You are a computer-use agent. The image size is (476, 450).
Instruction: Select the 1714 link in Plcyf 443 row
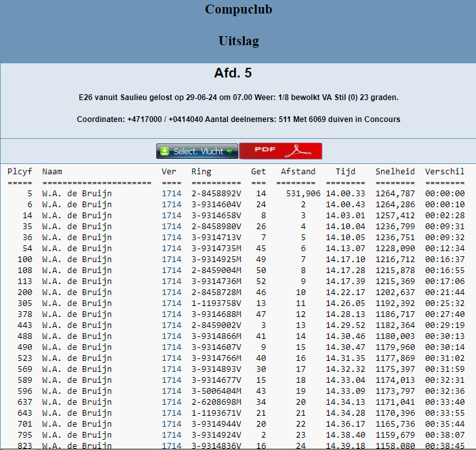pos(171,325)
